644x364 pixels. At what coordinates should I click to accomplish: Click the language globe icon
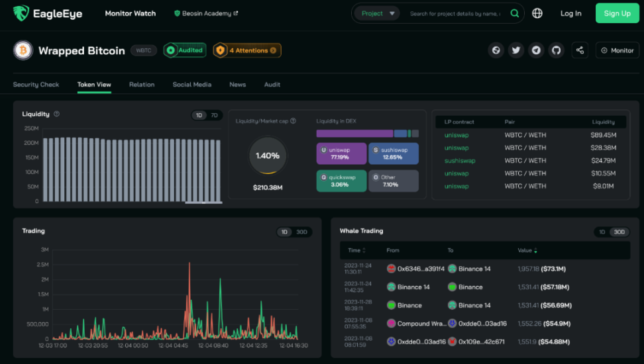537,13
